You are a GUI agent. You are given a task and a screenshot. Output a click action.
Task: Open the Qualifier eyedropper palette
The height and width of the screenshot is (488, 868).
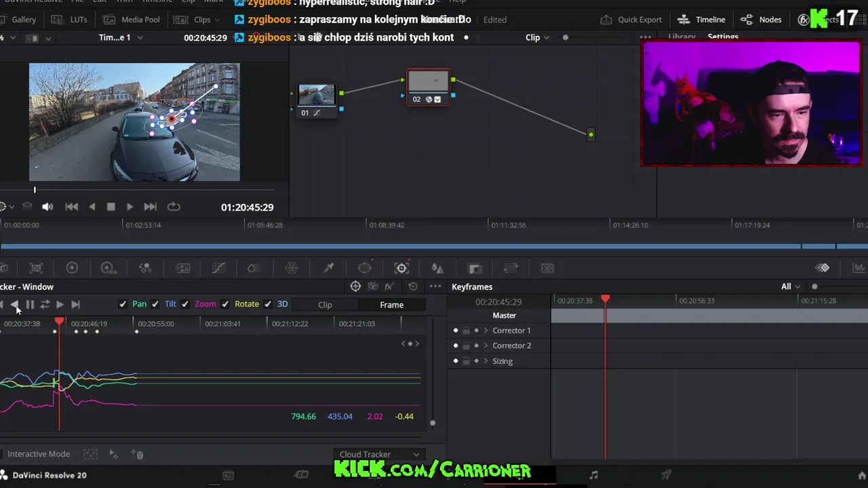click(x=328, y=268)
